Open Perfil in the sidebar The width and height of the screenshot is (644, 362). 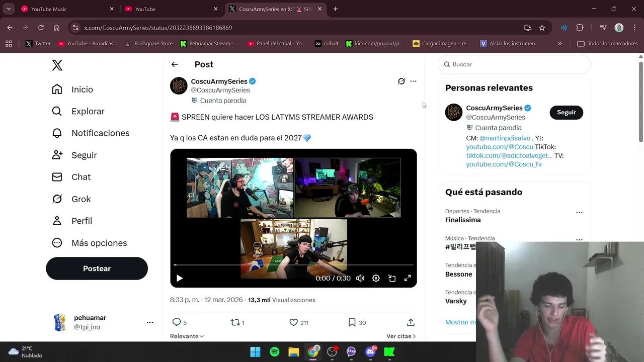click(71, 221)
